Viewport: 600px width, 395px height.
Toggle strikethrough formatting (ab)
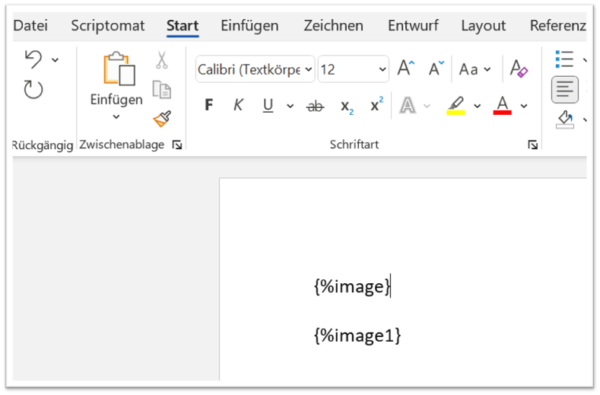tap(315, 106)
